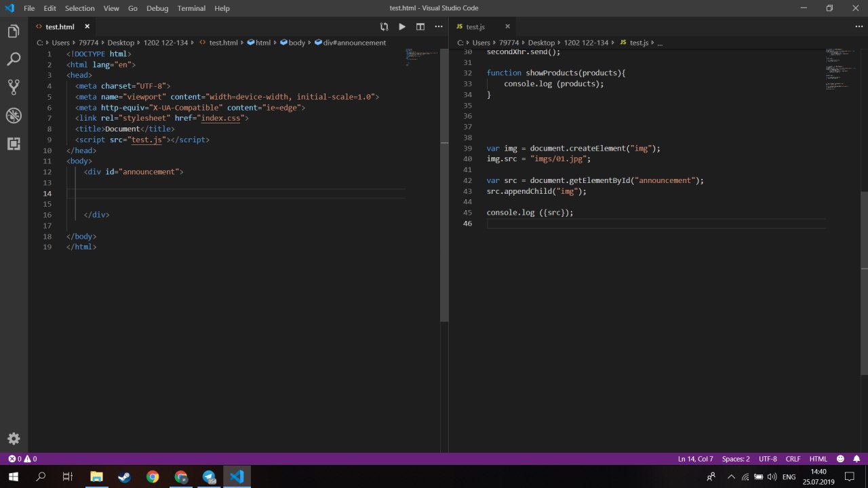Click the Split Editor icon for test.html
The height and width of the screenshot is (488, 868).
pos(420,26)
